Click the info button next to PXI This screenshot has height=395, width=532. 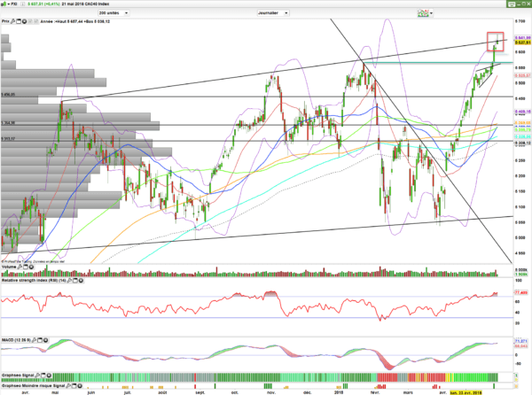tap(23, 4)
